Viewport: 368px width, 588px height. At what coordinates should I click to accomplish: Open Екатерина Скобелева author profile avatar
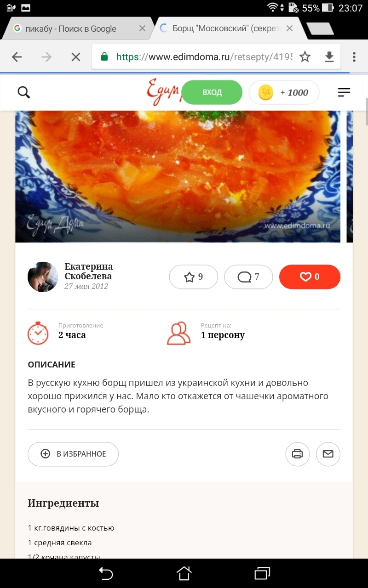pyautogui.click(x=43, y=277)
